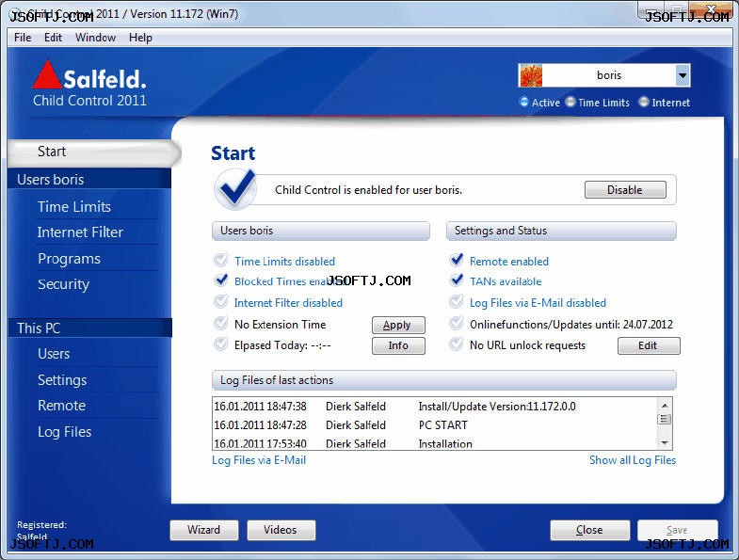Toggle Log Files via E-Mail disabled checkmark
This screenshot has width=739, height=560.
[x=457, y=302]
